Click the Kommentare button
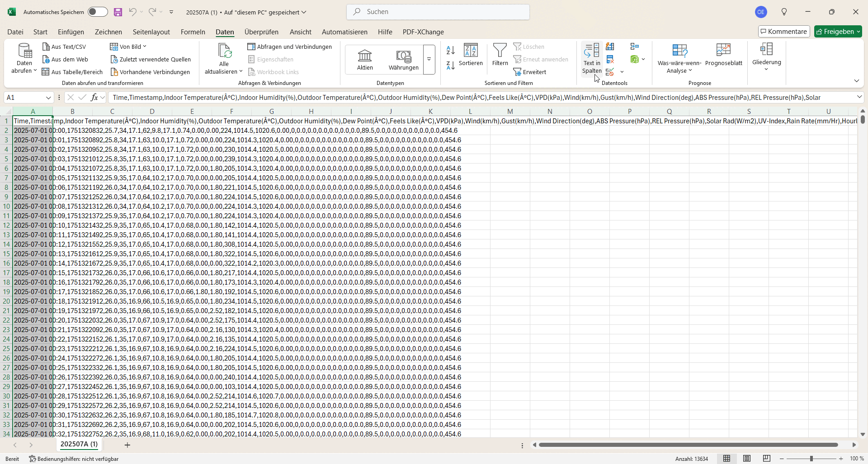This screenshot has height=464, width=868. point(784,32)
